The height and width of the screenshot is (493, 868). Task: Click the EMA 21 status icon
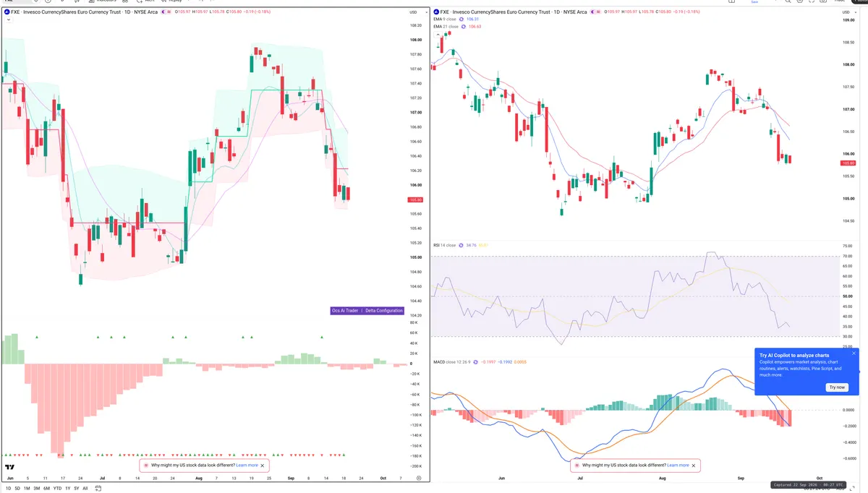pos(464,27)
